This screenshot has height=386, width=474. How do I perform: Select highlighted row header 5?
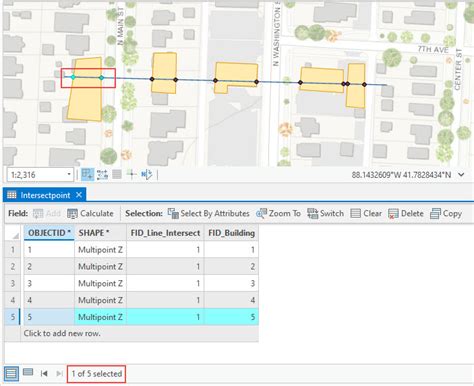click(13, 317)
